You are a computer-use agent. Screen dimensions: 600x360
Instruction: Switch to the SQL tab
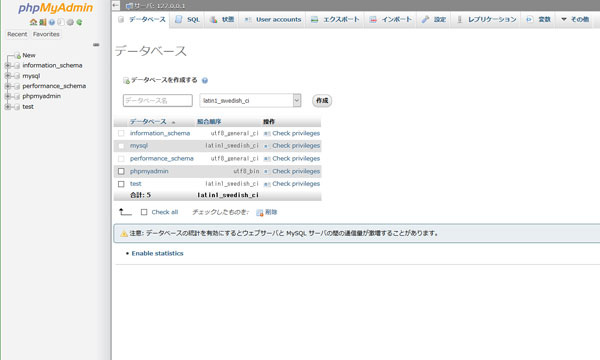tap(188, 20)
